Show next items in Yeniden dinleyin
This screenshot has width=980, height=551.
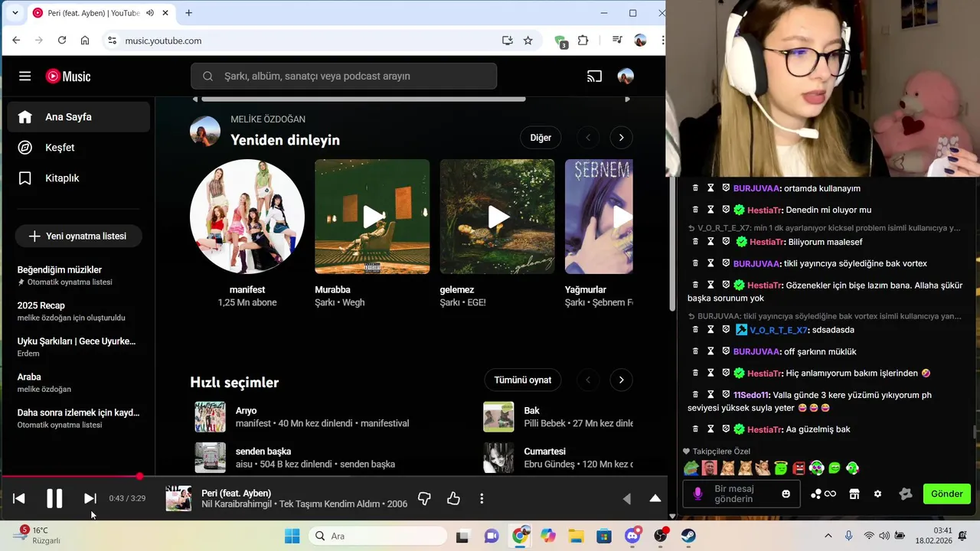coord(621,138)
